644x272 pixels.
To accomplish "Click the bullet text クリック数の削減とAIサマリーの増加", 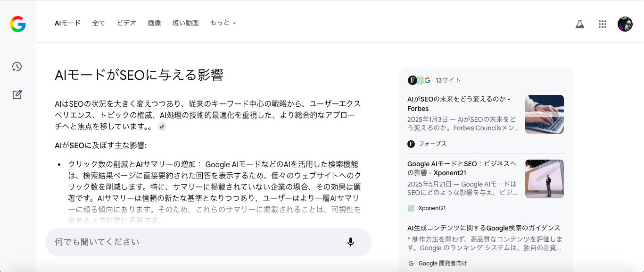I will tap(135, 164).
